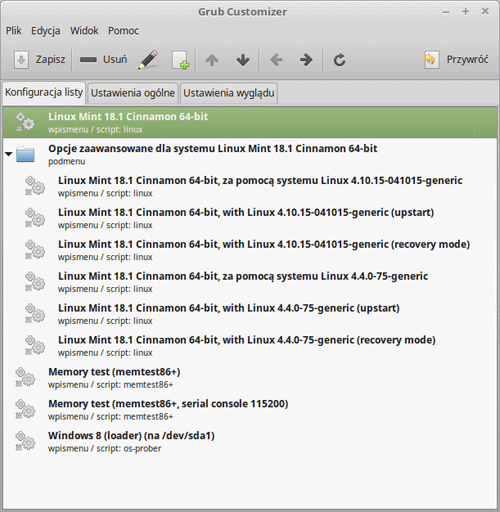
Task: Minimize the Grub Customizer window
Action: point(446,12)
